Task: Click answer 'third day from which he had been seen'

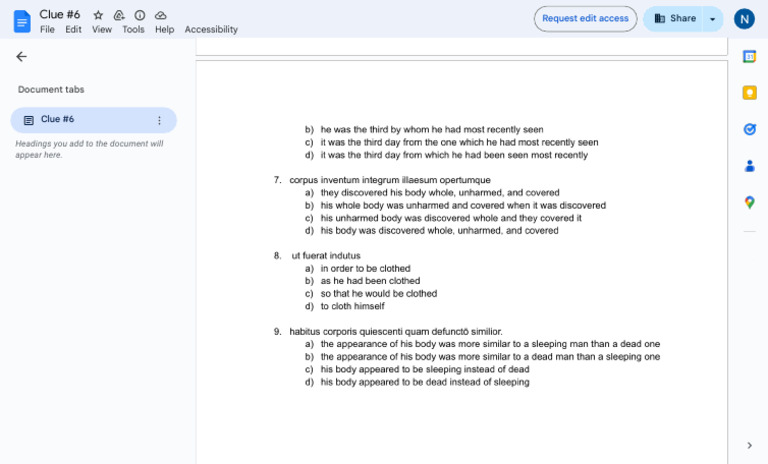Action: 454,155
